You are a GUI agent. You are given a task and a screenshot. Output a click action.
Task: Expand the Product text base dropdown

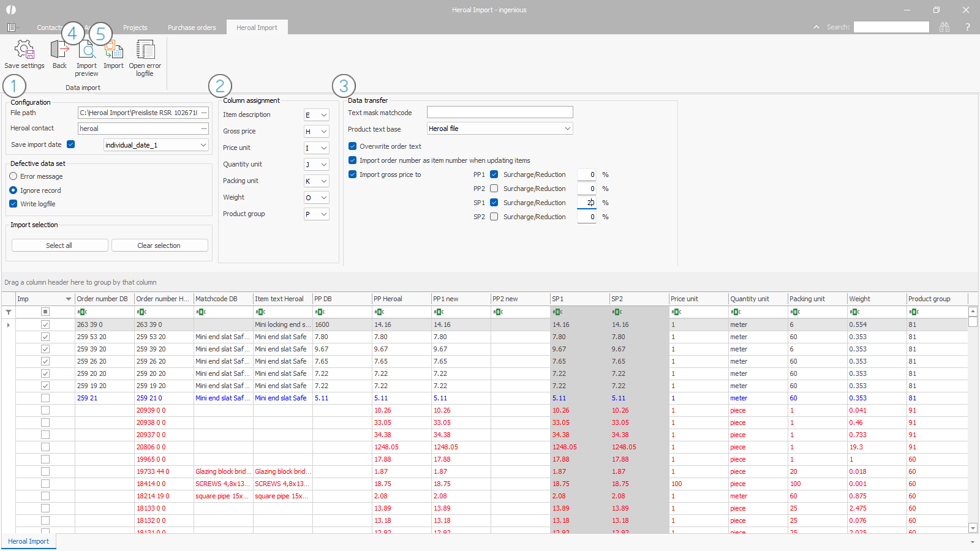coord(568,129)
